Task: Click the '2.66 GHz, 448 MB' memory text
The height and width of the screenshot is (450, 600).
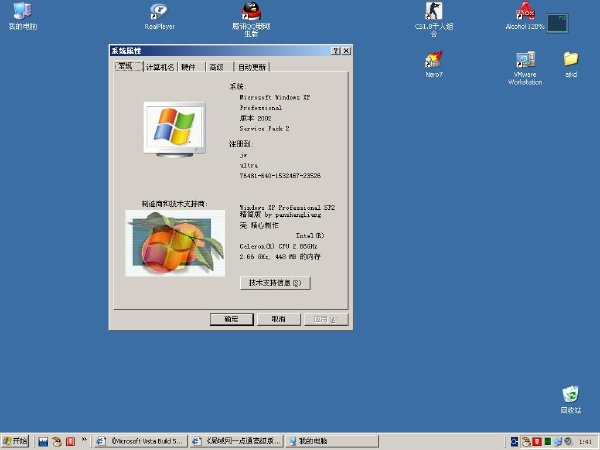Action: pos(280,256)
